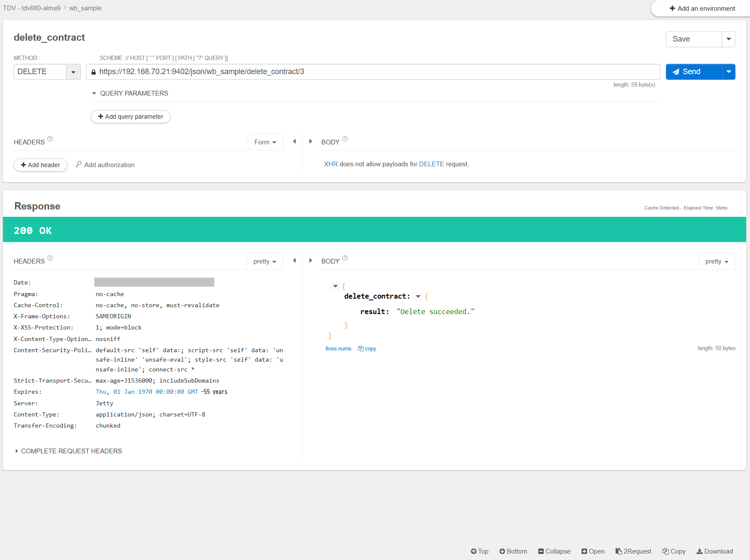Click the Top button in bottom bar
750x560 pixels.
coord(480,551)
